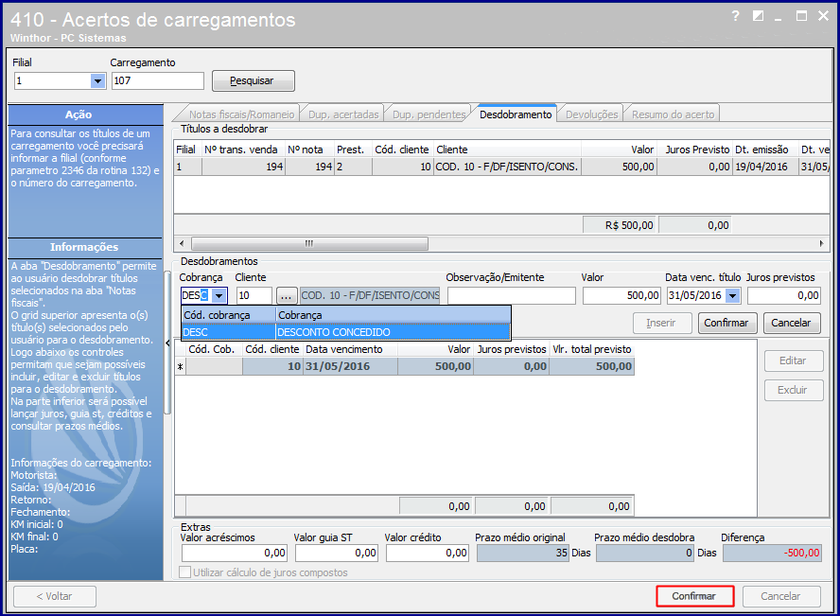Click the help question mark icon
Image resolution: width=840 pixels, height=616 pixels.
(x=736, y=17)
